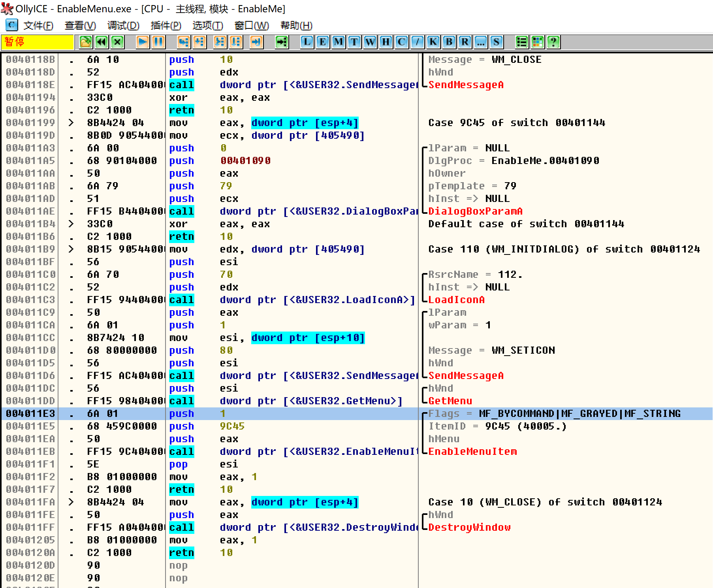Click the Go to address icon
Viewport: 713px width, 588px height.
(x=282, y=42)
